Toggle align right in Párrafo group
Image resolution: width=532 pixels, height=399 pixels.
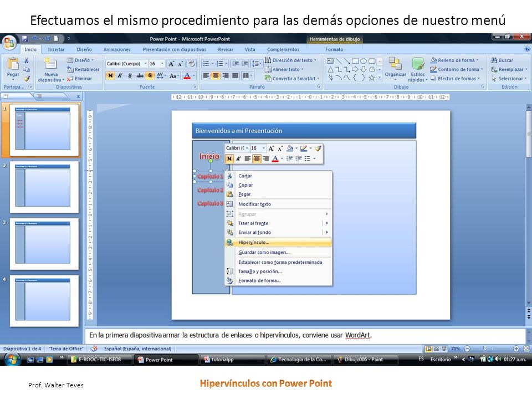click(x=226, y=76)
